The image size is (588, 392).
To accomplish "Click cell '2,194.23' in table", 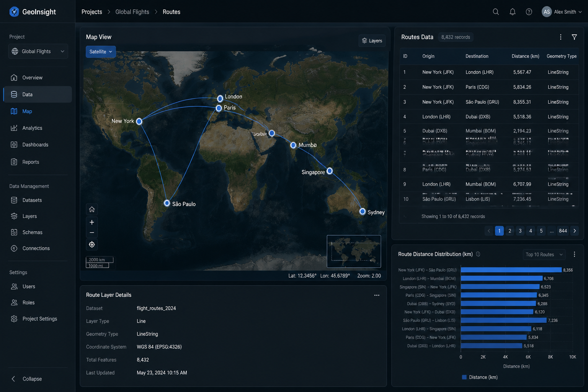I will (522, 131).
